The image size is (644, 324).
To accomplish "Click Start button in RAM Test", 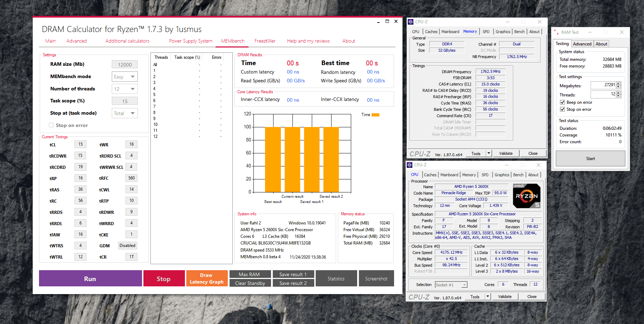I will (591, 159).
